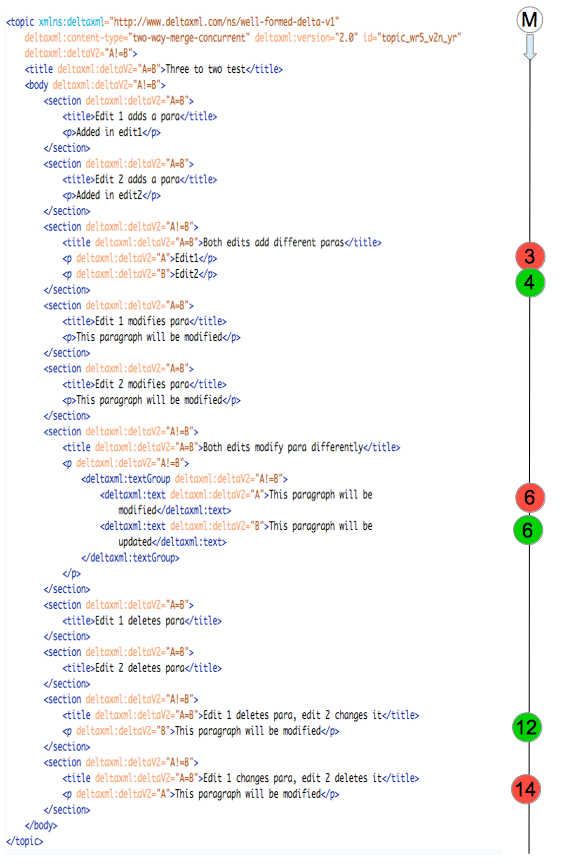Click the 'Added in edit2' paragraph line
This screenshot has height=865, width=573.
[x=111, y=195]
